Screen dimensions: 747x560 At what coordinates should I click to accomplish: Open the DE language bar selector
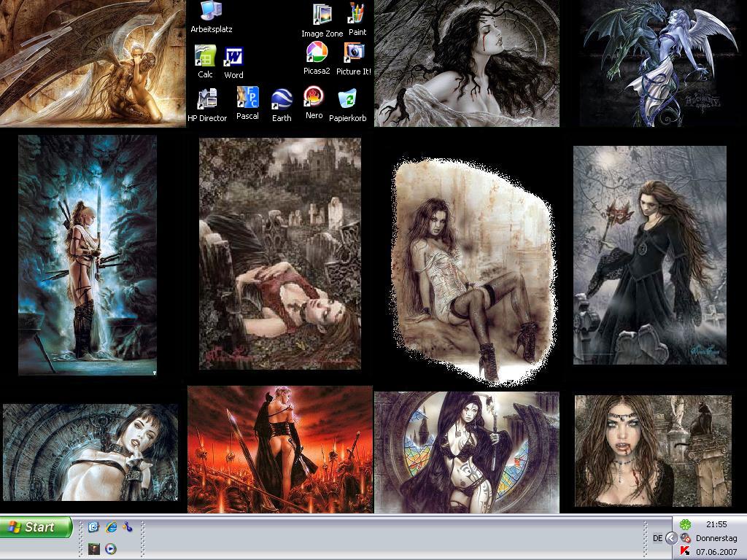click(x=657, y=538)
